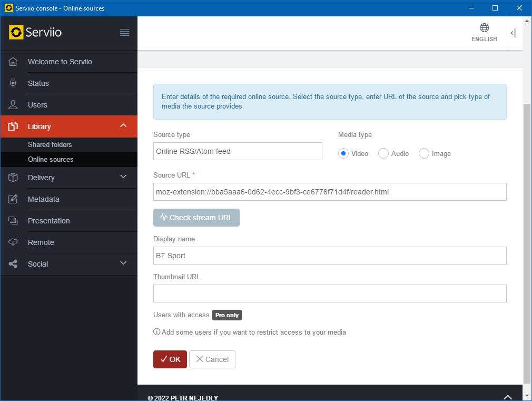Go to Online sources submenu item
532x401 pixels.
[51, 159]
